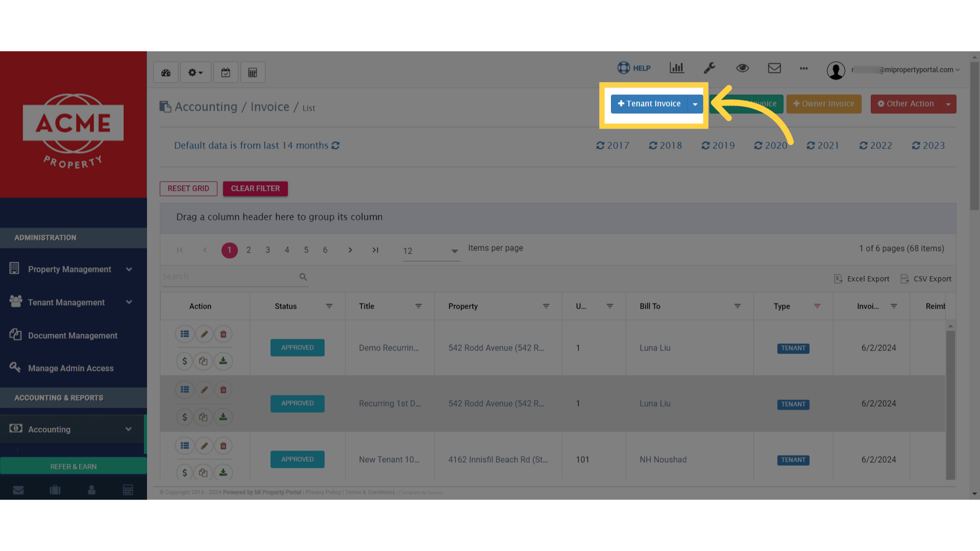
Task: Record payment with dollar icon on first invoice
Action: coord(184,361)
